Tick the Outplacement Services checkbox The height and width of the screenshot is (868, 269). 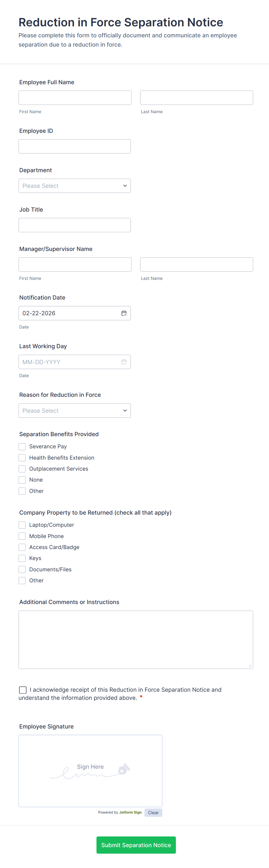coord(22,469)
